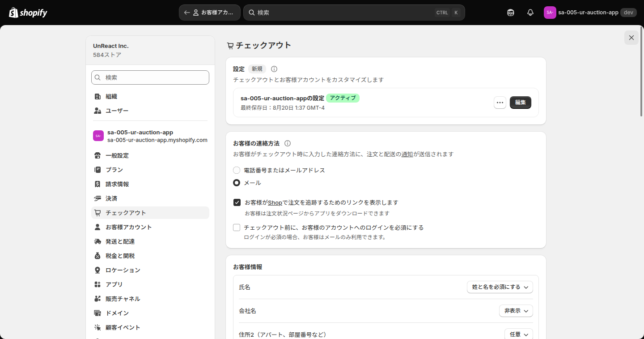Select the sa-005-ur-auction-app store entry in sidebar

(150, 136)
